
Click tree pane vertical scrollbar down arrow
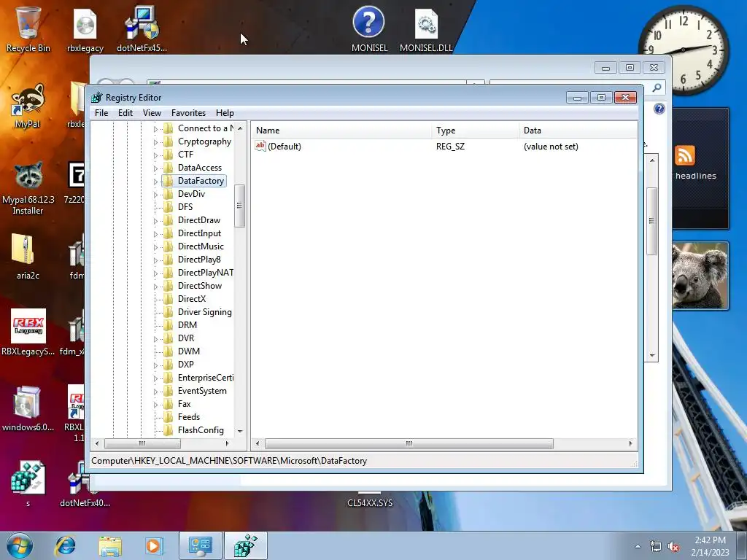click(240, 431)
